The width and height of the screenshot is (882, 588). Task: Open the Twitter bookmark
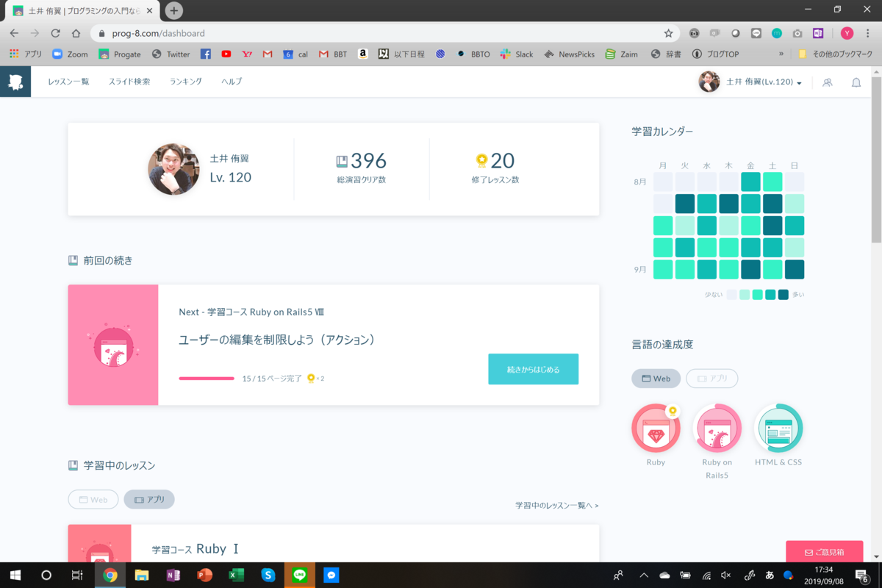click(x=171, y=54)
